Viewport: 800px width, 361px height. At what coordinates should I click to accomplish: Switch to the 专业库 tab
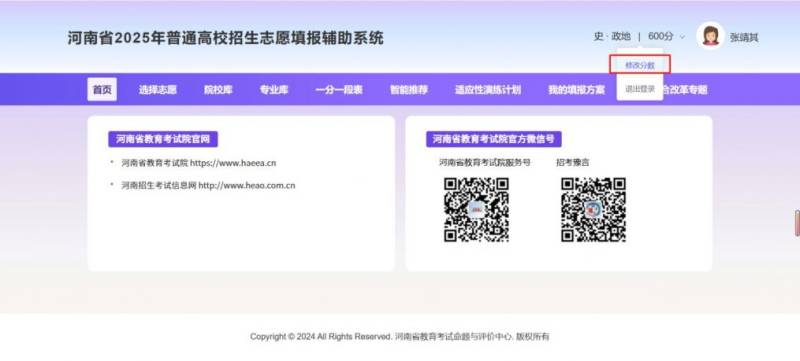click(274, 90)
